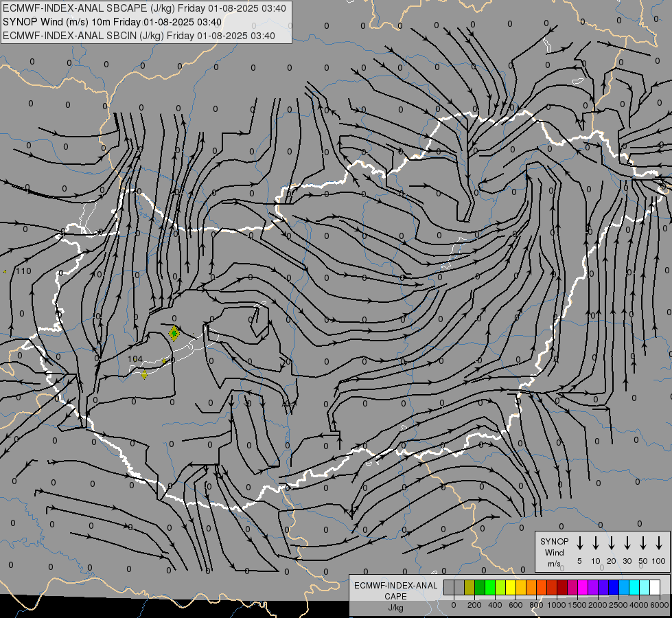Select the pure blue CAPE legend swatch
This screenshot has width=672, height=618.
[x=613, y=588]
